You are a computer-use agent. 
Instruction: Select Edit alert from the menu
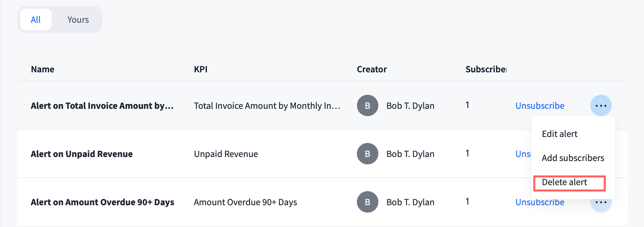click(559, 134)
